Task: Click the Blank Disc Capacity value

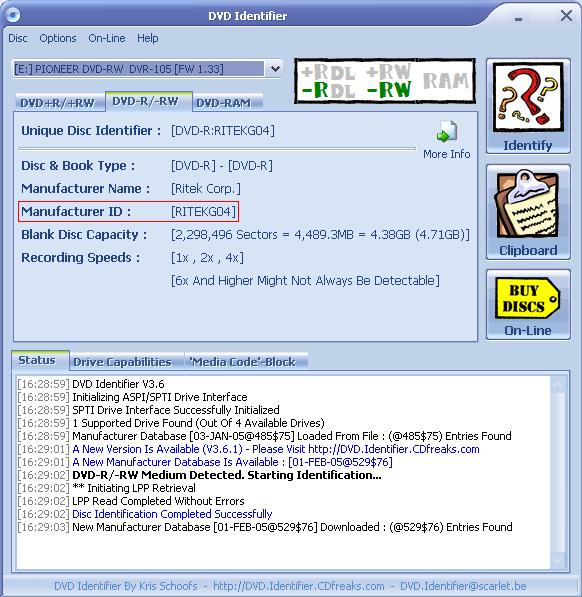Action: pos(320,235)
